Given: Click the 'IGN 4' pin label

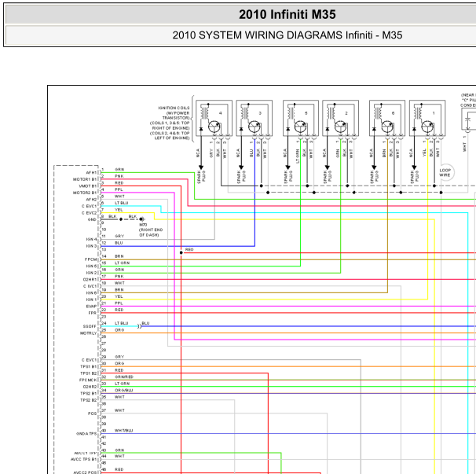Looking at the screenshot, I should click(x=91, y=240).
